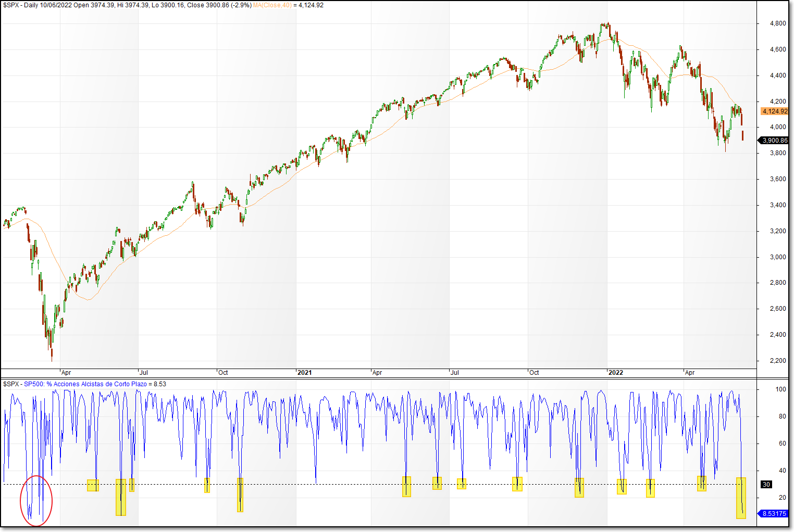Image resolution: width=794 pixels, height=532 pixels.
Task: Click the 60 label on indicator axis
Action: (783, 444)
